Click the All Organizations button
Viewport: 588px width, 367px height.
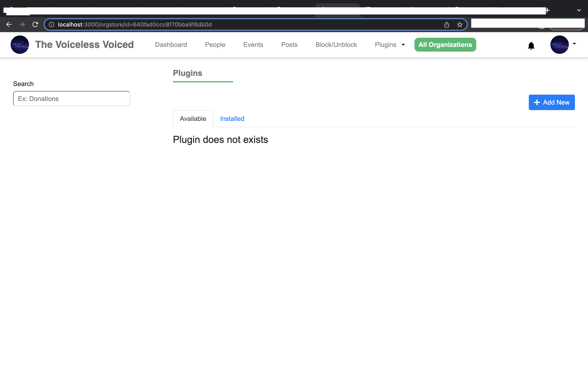(445, 44)
